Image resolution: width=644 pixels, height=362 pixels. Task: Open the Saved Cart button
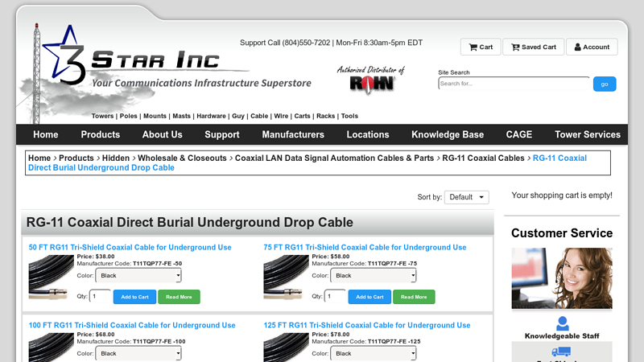click(x=533, y=47)
